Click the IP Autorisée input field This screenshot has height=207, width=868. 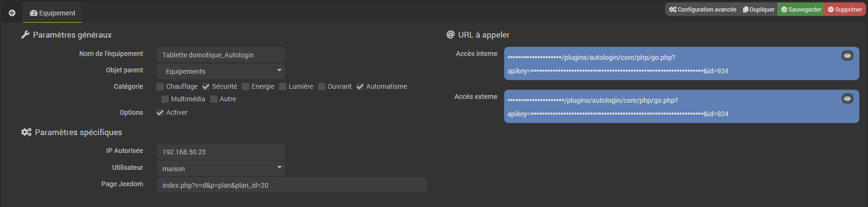point(221,152)
